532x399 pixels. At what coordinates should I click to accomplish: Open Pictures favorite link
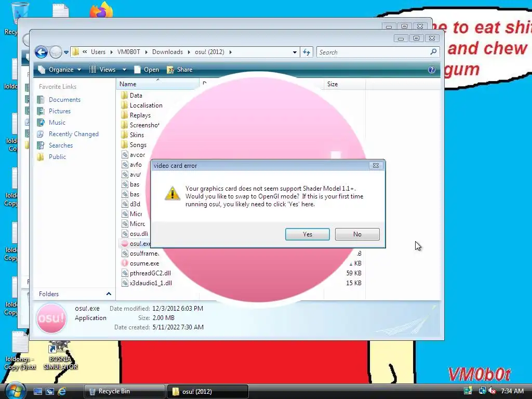tap(60, 111)
